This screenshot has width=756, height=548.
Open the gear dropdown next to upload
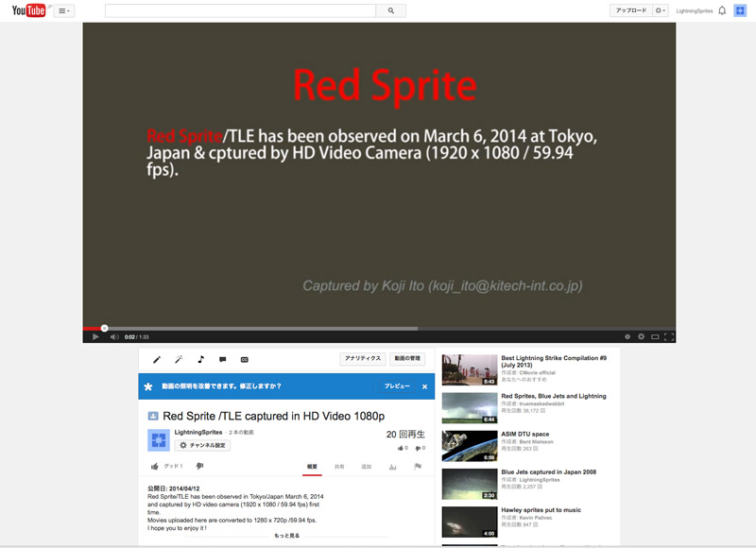pos(661,10)
